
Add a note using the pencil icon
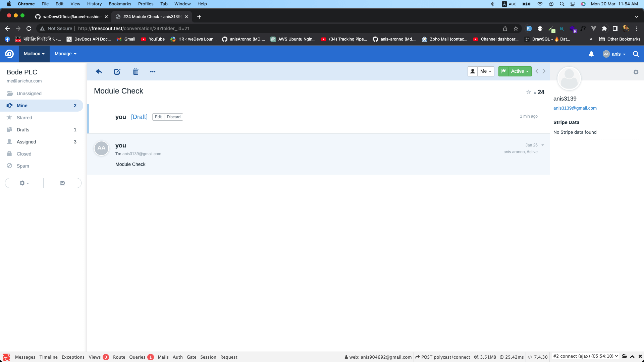tap(117, 71)
